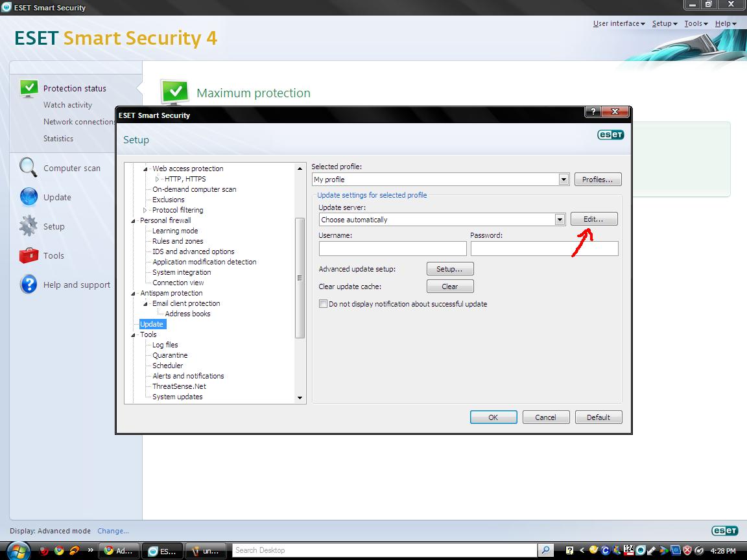Click the ESET logo in the Setup dialog
The image size is (747, 560).
pos(610,135)
